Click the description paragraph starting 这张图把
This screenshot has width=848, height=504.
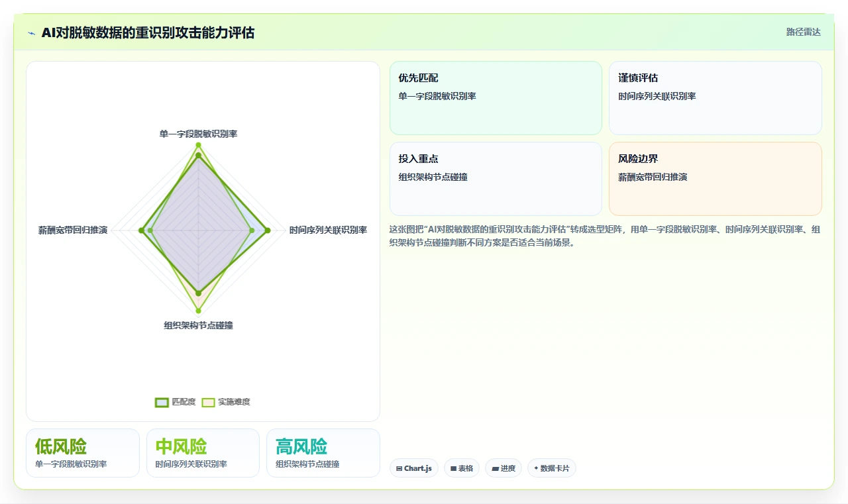coord(605,236)
